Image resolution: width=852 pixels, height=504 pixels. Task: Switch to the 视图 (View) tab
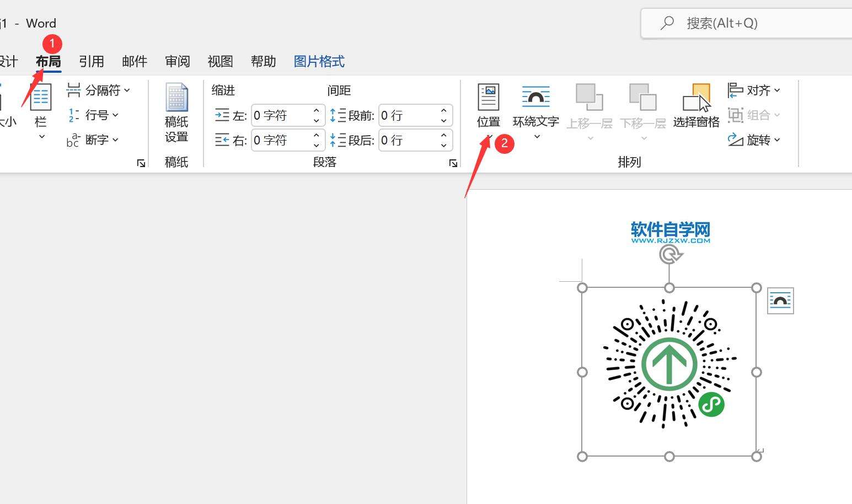point(221,61)
